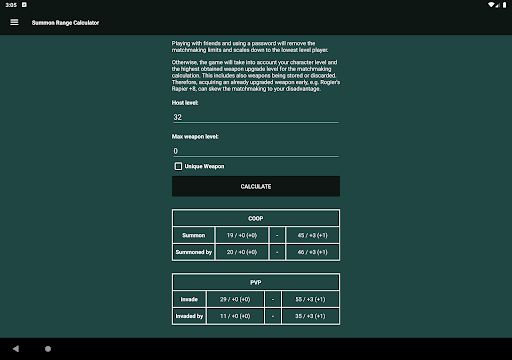
Task: Click the Summon Range Calculator title
Action: [65, 23]
